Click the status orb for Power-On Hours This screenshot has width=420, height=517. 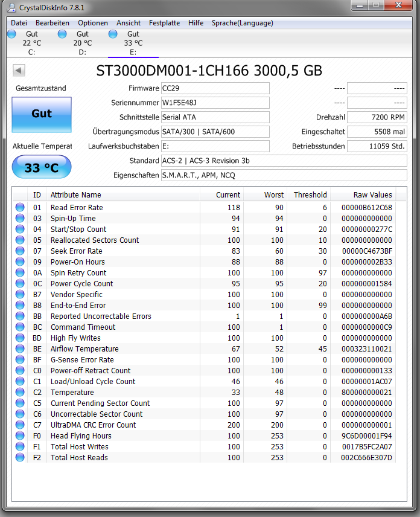20,262
